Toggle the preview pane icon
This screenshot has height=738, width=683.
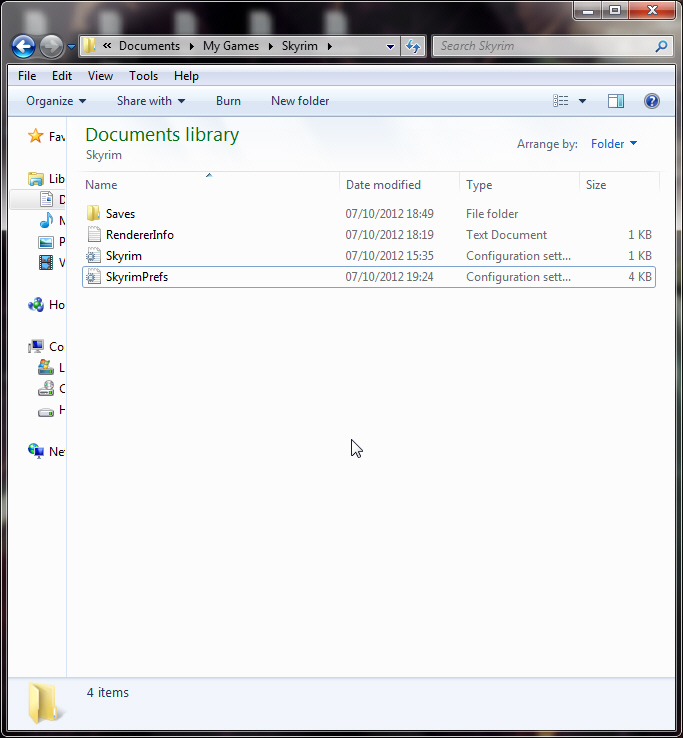pyautogui.click(x=616, y=101)
